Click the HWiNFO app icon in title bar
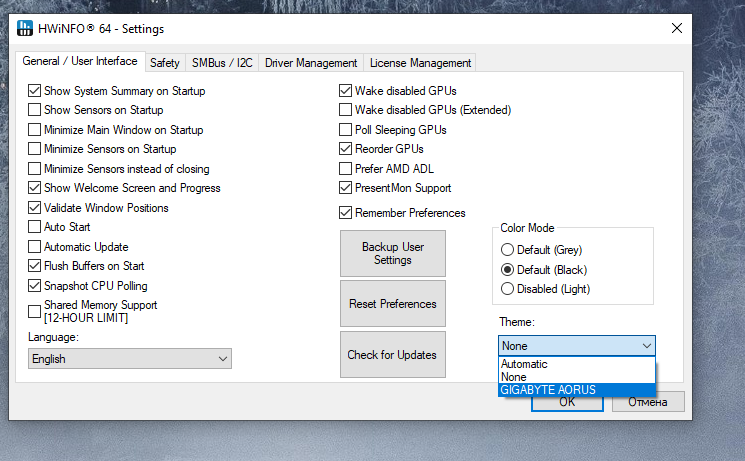Screen dimensions: 745x461 [25, 29]
